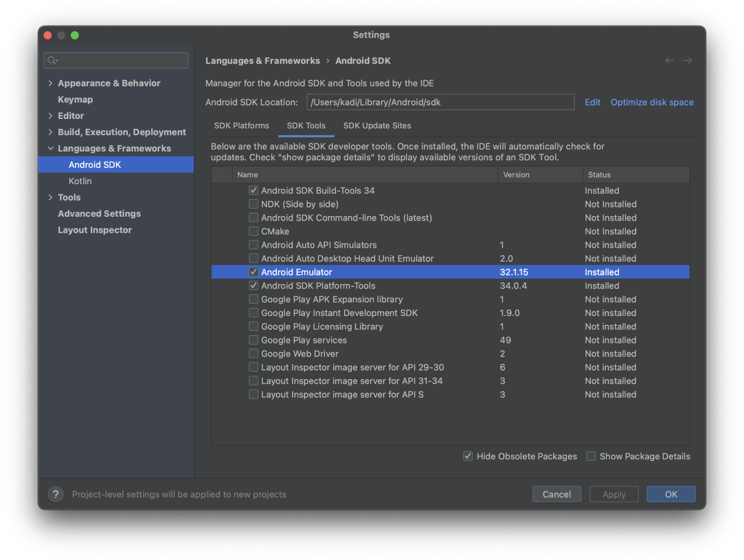This screenshot has width=744, height=560.
Task: Collapse Languages & Frameworks section
Action: pos(50,148)
